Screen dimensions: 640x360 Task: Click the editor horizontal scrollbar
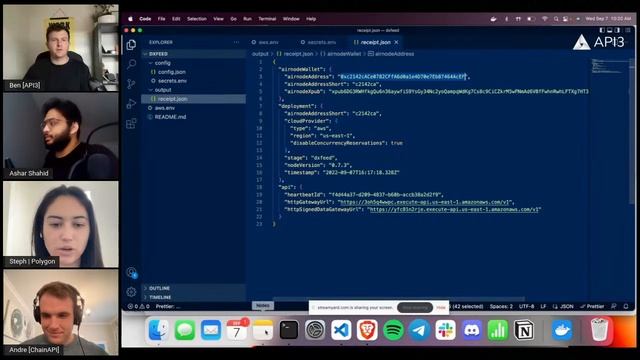tap(399, 299)
